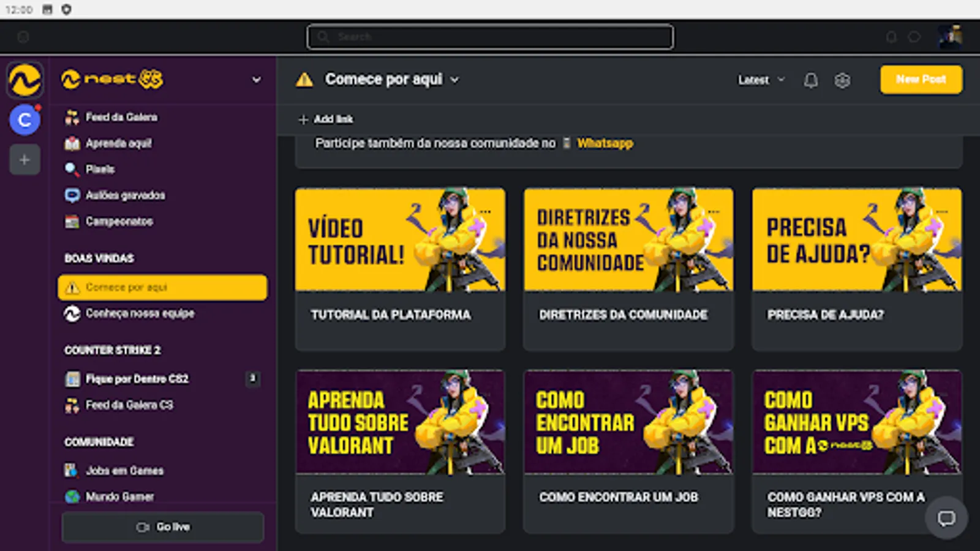This screenshot has width=980, height=551.
Task: Open Fique por Dentro CS2
Action: point(162,379)
